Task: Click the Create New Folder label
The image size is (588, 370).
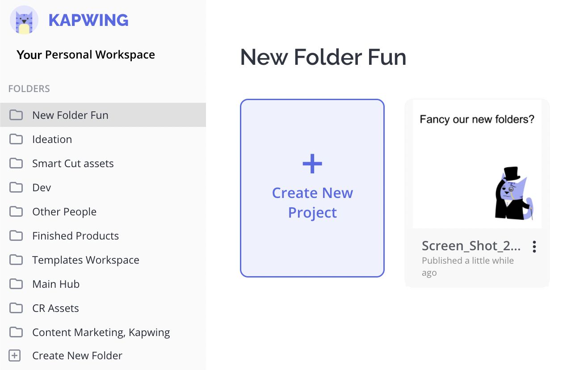Action: (77, 356)
